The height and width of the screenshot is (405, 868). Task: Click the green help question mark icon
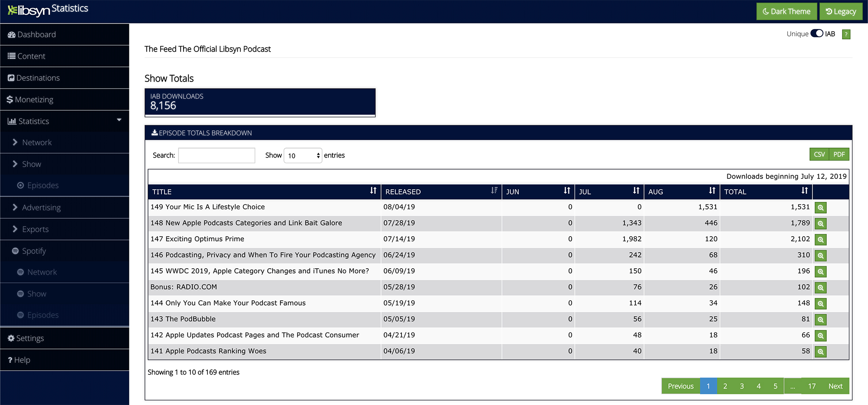[846, 34]
